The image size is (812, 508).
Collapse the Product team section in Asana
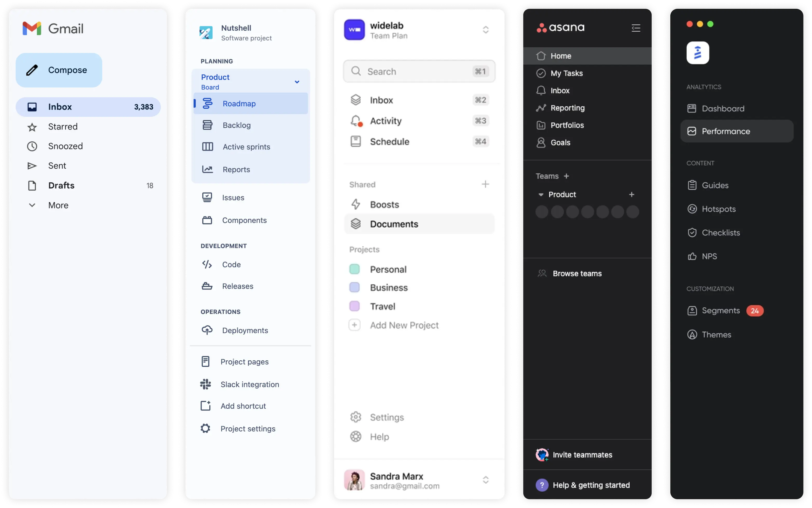[x=539, y=194]
